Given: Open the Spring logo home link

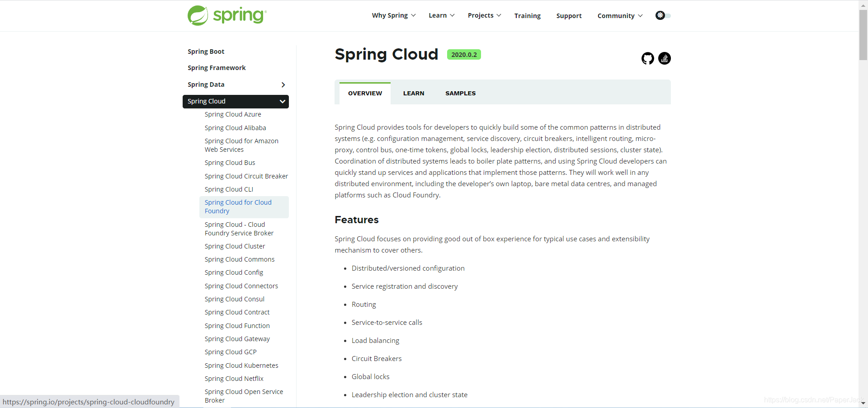Looking at the screenshot, I should pos(227,15).
